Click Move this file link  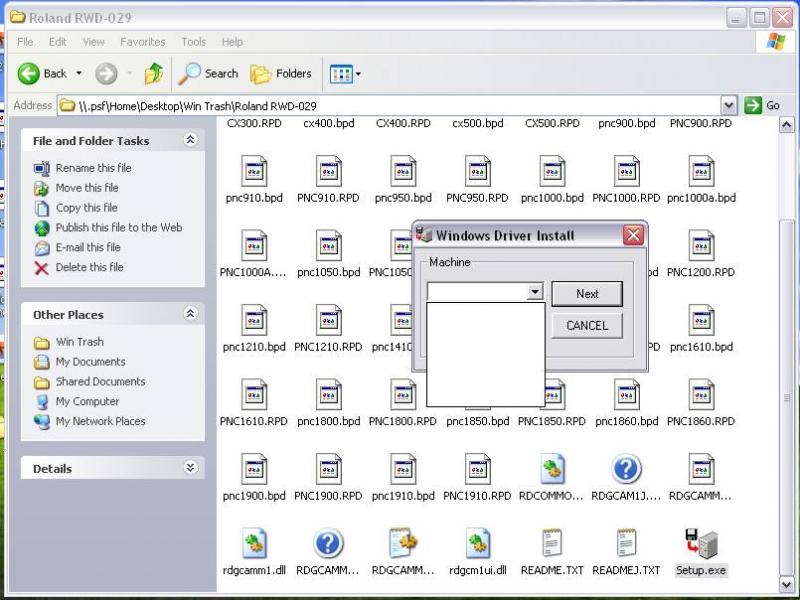[x=87, y=188]
